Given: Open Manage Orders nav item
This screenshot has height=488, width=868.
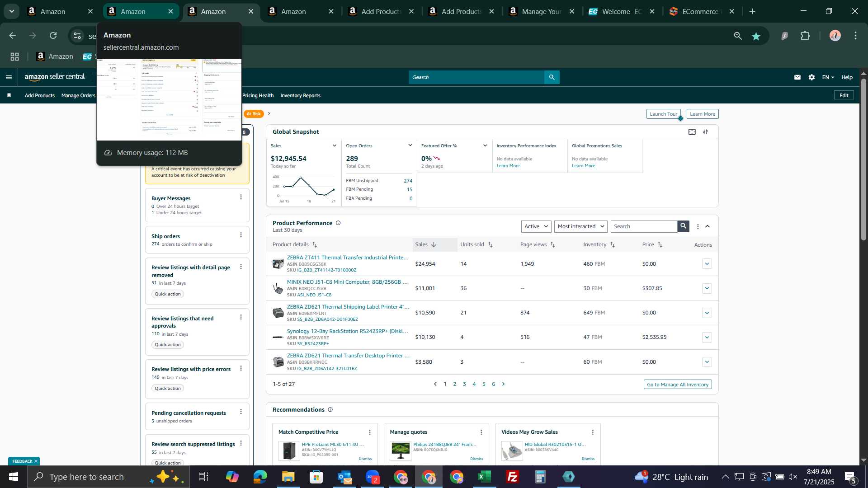Looking at the screenshot, I should tap(78, 95).
